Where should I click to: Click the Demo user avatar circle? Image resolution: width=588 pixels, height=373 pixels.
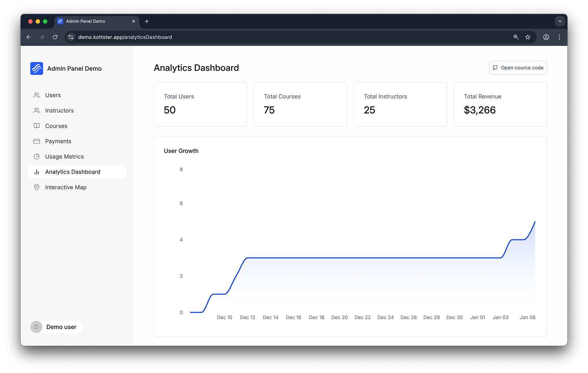point(36,327)
